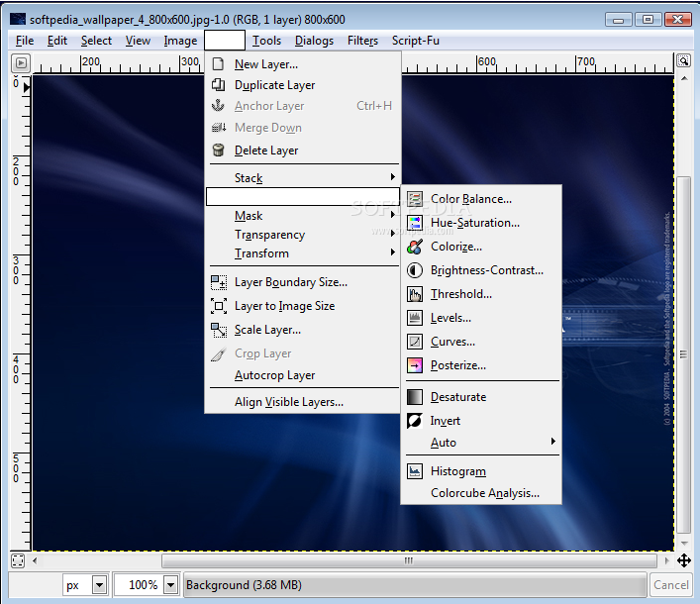Click the Color Balance icon
This screenshot has height=604, width=700.
[x=415, y=199]
